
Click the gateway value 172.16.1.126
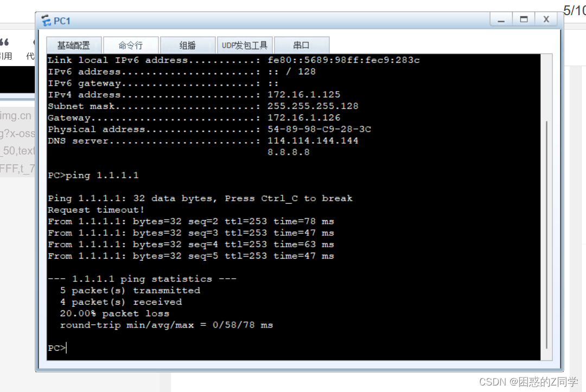click(304, 118)
